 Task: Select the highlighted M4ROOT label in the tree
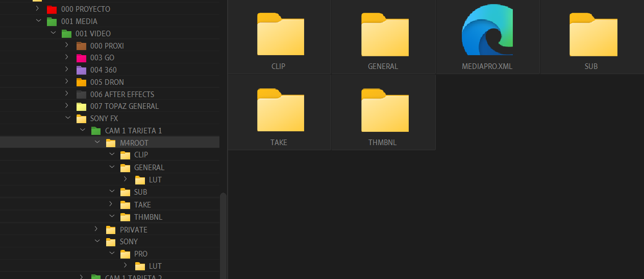(134, 143)
